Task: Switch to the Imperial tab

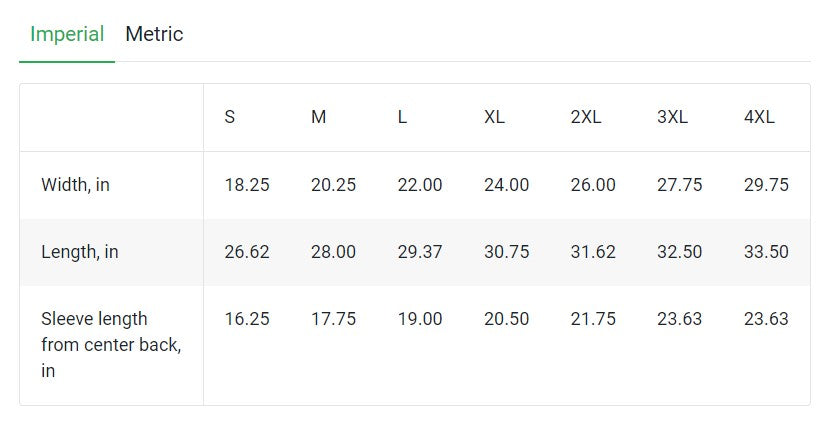Action: point(67,34)
